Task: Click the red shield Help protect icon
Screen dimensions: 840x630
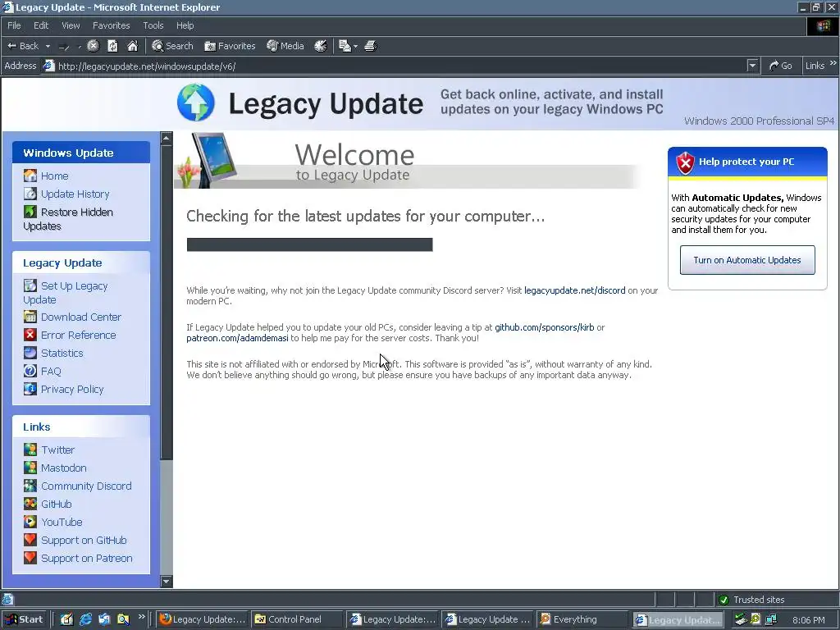Action: coord(685,163)
